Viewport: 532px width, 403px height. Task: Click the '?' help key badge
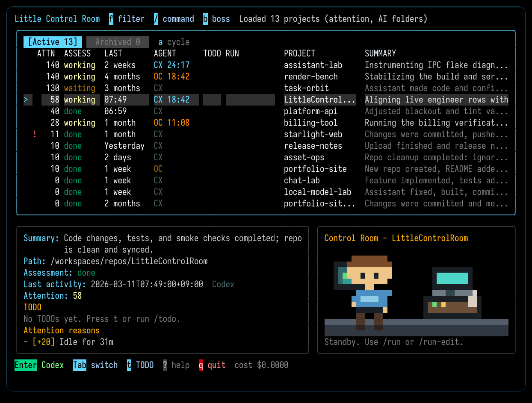(x=165, y=365)
